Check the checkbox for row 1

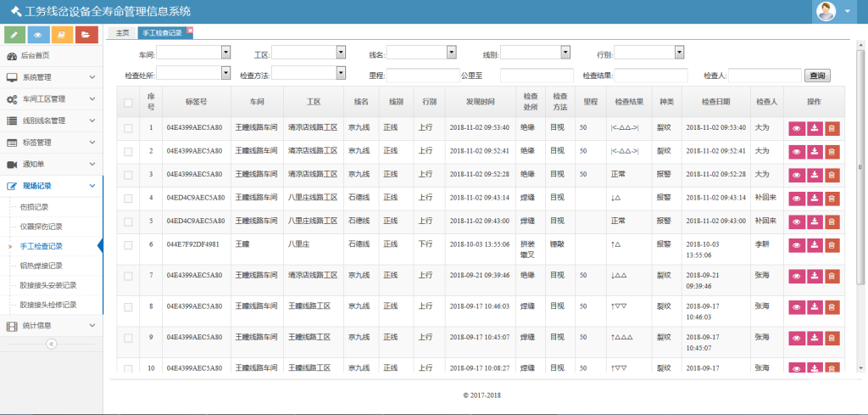pos(129,128)
